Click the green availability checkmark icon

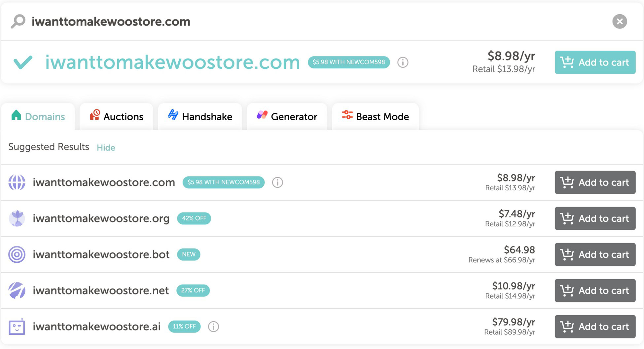(23, 62)
